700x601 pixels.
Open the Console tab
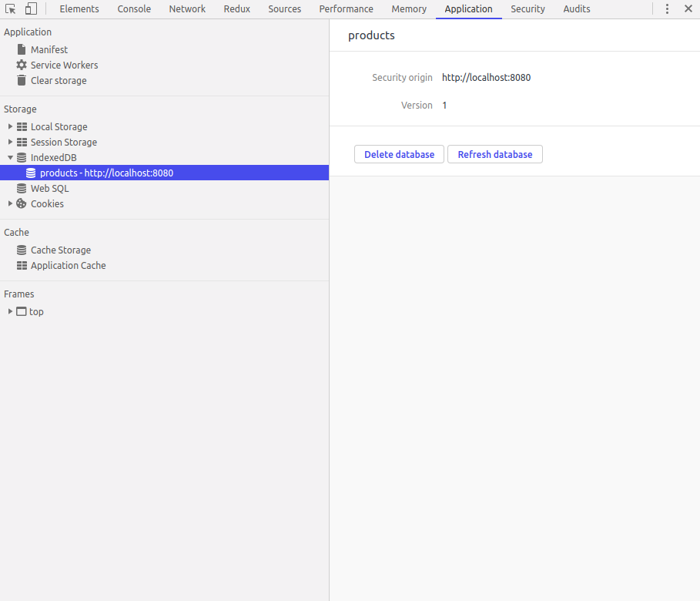[134, 9]
